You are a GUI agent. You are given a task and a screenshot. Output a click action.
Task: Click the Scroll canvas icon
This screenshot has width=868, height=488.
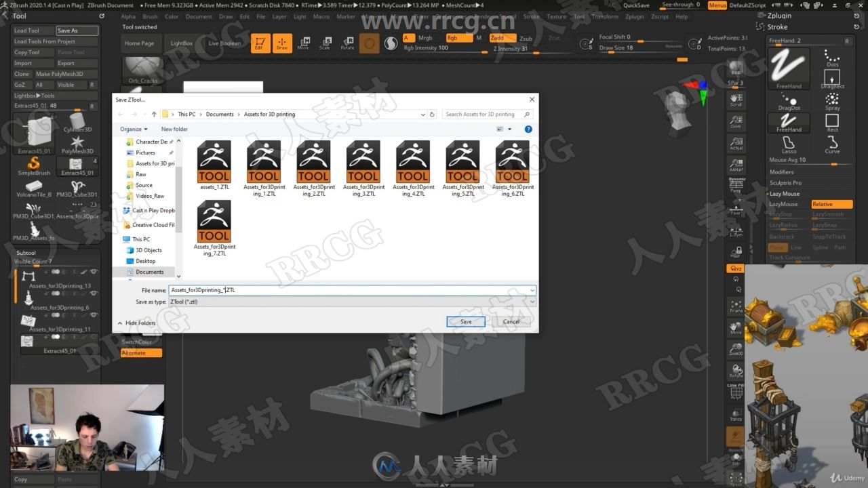736,100
